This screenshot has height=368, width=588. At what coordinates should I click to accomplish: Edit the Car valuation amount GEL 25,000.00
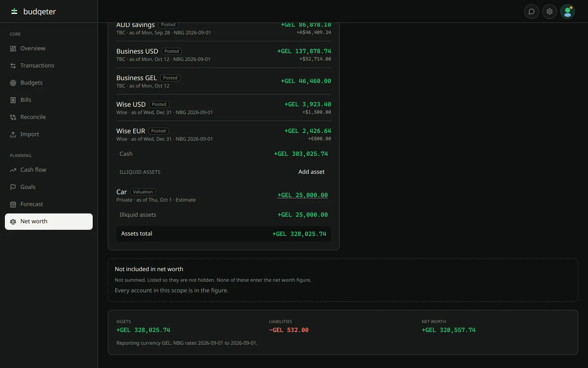pos(303,195)
